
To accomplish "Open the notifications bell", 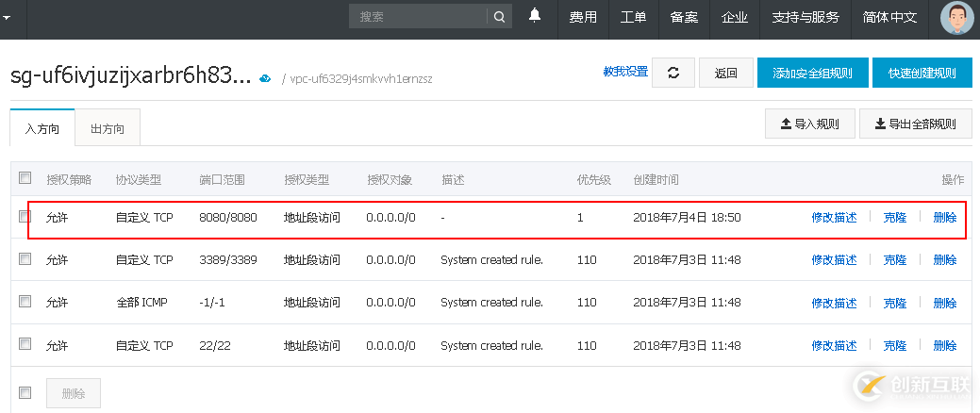I will (535, 16).
